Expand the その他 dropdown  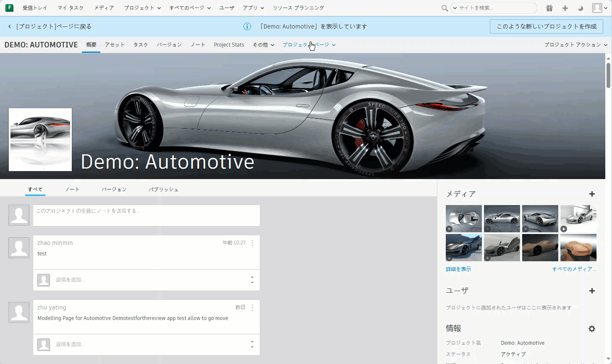point(264,45)
